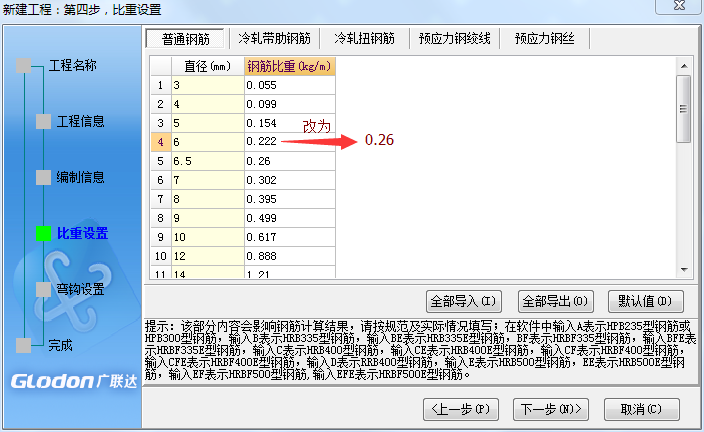
Task: Click the 全部导入(I) button
Action: (463, 301)
